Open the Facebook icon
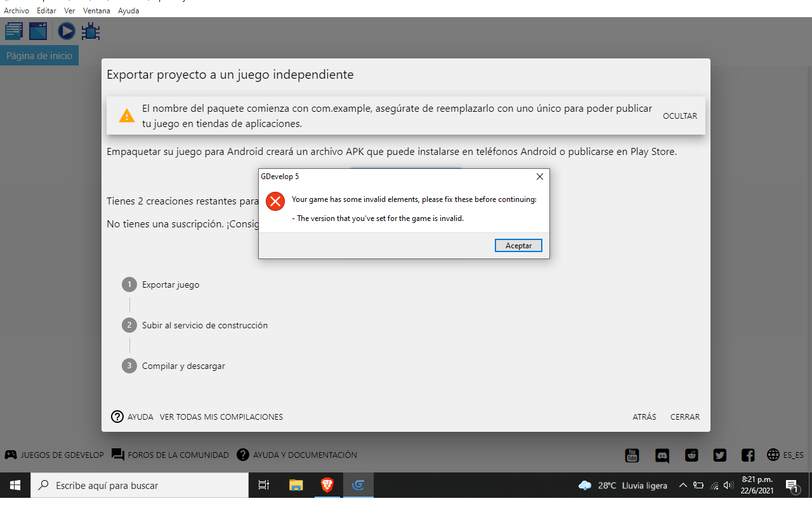812x508 pixels. (748, 455)
